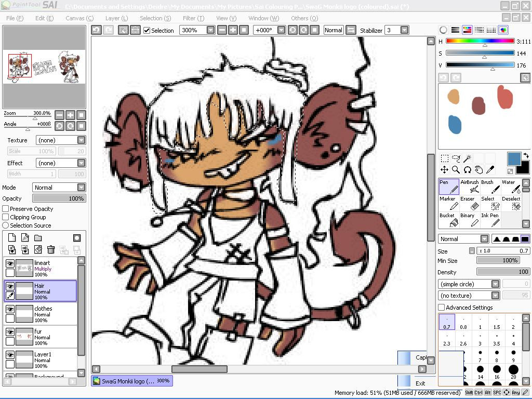
Task: Choose the Brush tool
Action: [x=490, y=187]
